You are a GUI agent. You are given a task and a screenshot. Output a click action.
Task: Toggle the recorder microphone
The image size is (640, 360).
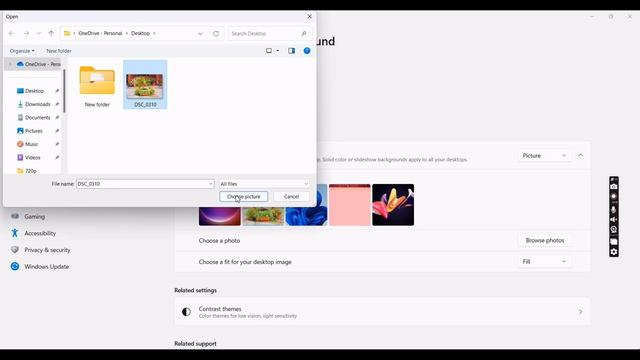click(x=613, y=210)
